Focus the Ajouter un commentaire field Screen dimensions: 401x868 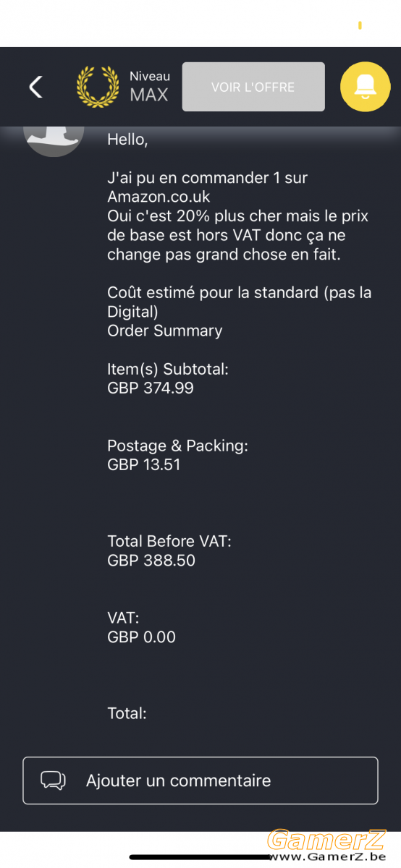click(x=200, y=780)
